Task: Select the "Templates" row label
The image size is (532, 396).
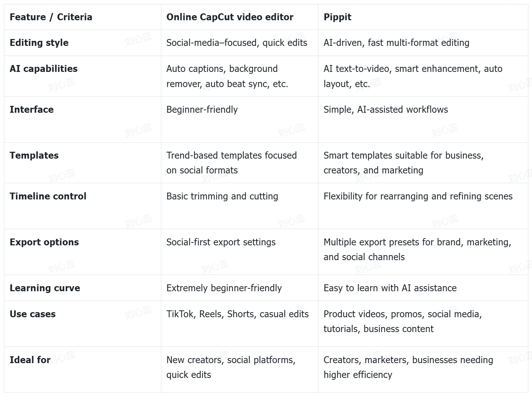Action: pyautogui.click(x=34, y=155)
